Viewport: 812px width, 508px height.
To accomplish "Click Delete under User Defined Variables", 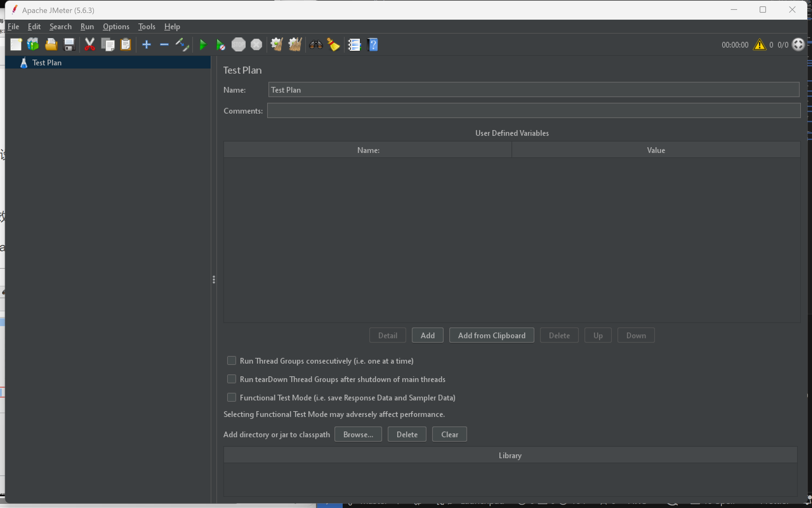I will pyautogui.click(x=559, y=335).
